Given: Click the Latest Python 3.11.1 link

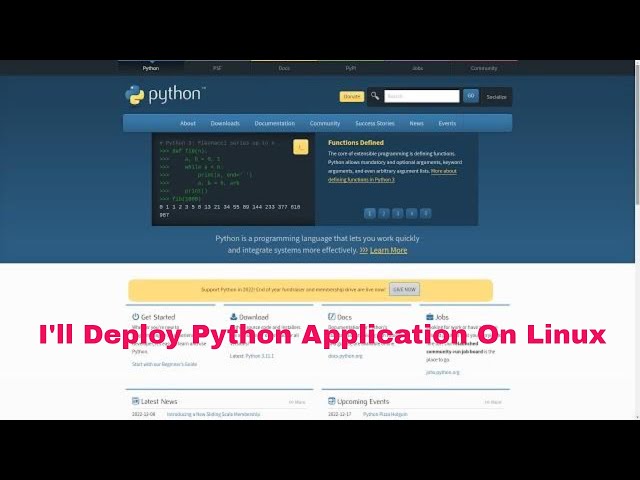Looking at the screenshot, I should click(x=252, y=356).
